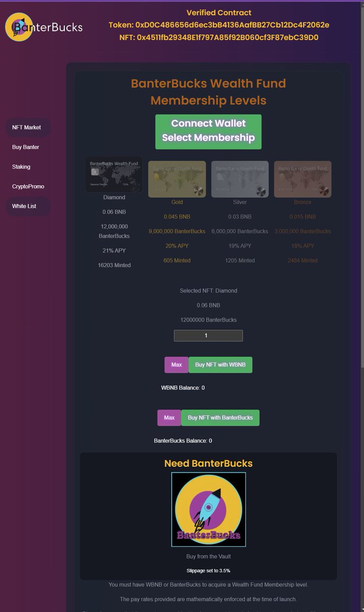Click the Silver label under its card
The image size is (364, 612).
point(240,202)
